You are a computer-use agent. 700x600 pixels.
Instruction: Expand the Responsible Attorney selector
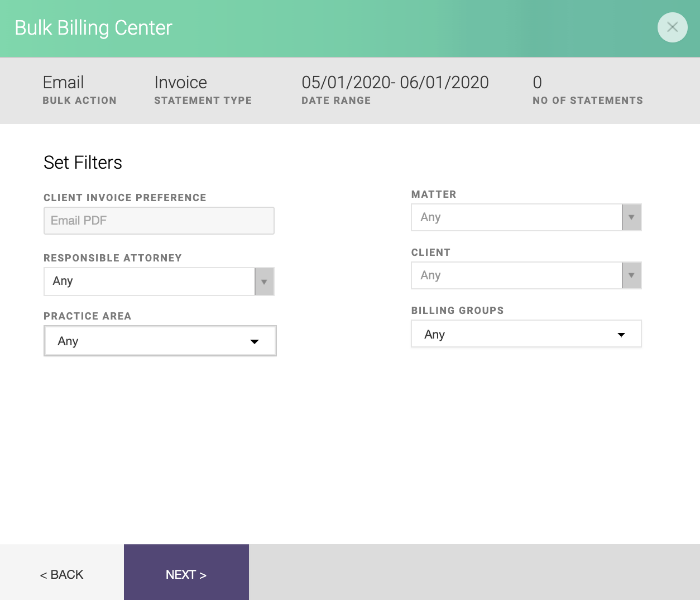click(151, 282)
